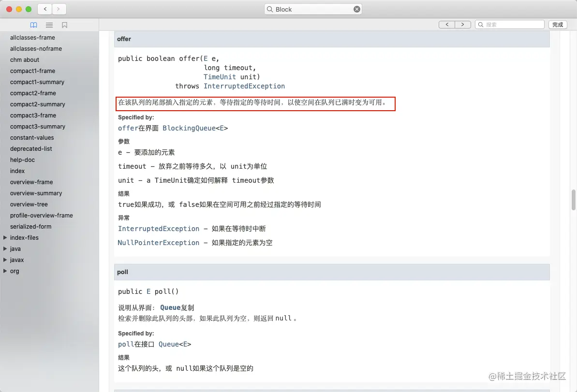The image size is (577, 392).
Task: Follow the TimeUnit link in offer signature
Action: coord(220,77)
